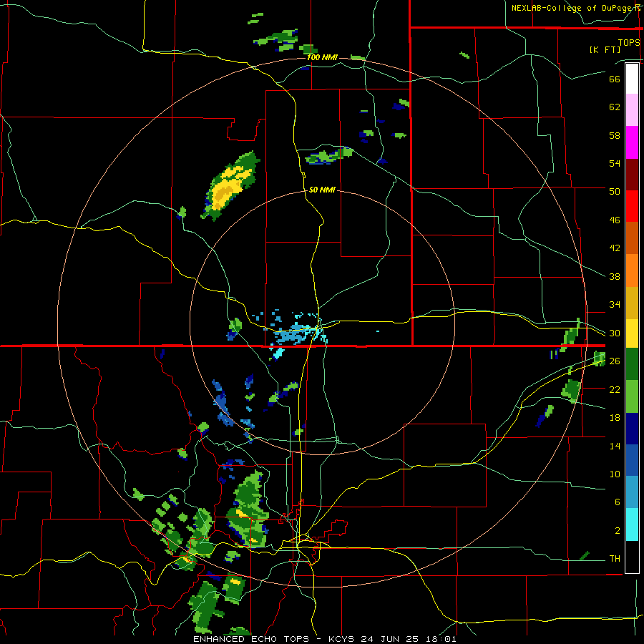Viewport: 644px width, 644px height.
Task: Click the "2" legend value
Action: [617, 531]
